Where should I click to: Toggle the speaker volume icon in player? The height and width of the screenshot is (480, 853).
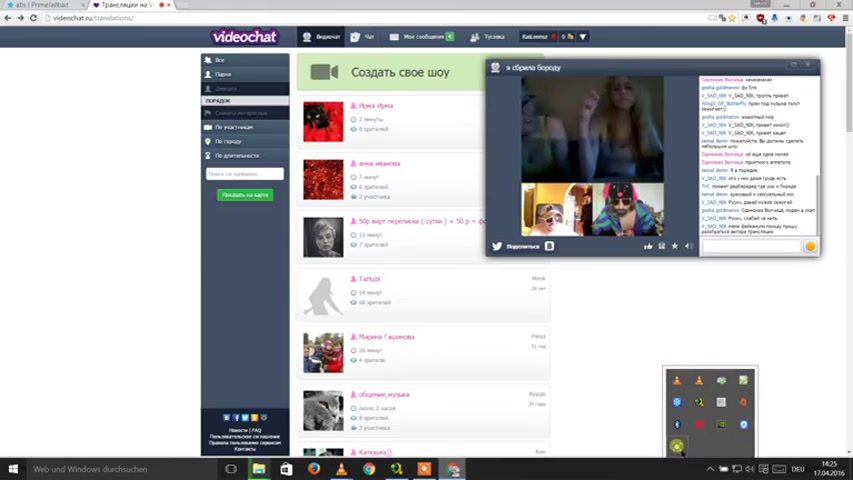coord(689,247)
